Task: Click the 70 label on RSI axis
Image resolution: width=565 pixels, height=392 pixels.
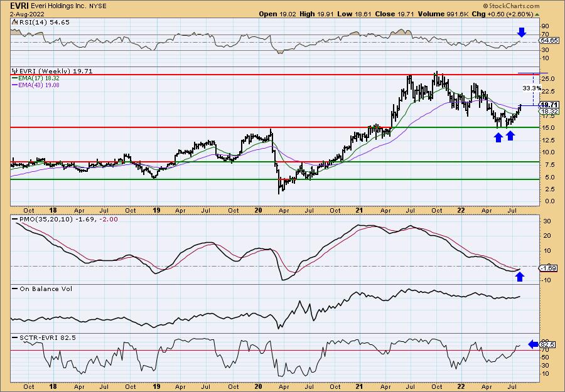Action: tap(546, 34)
